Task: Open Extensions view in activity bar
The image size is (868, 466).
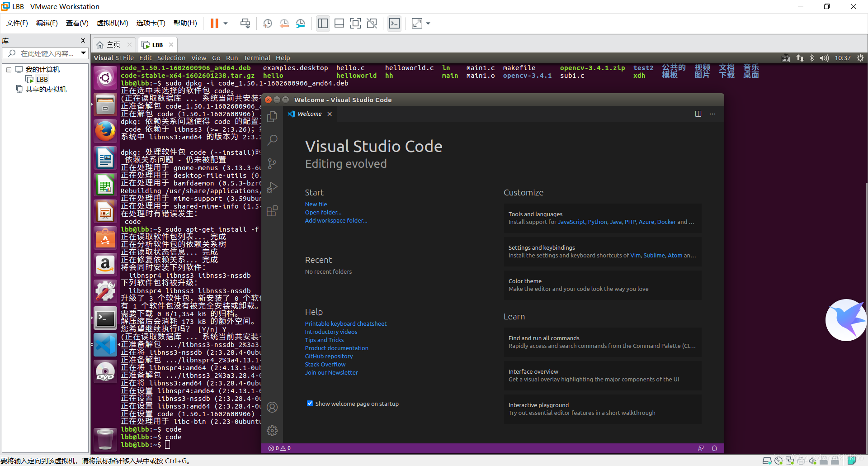Action: tap(272, 211)
